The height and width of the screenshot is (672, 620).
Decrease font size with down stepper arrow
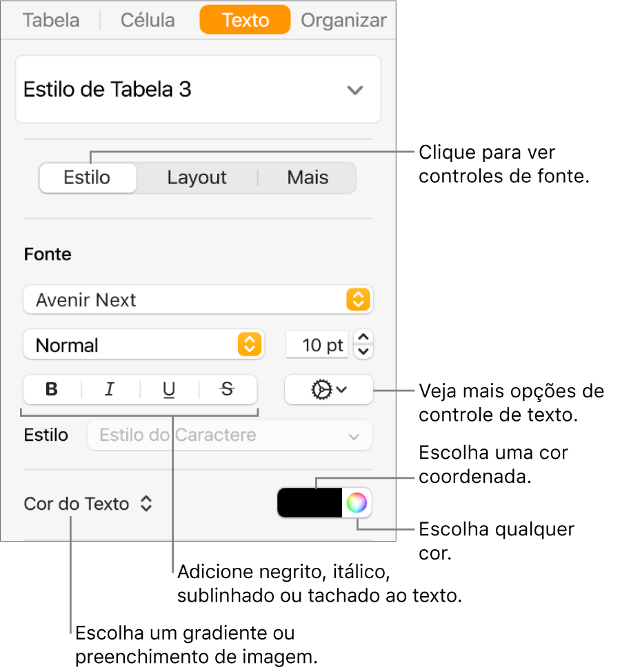point(363,352)
